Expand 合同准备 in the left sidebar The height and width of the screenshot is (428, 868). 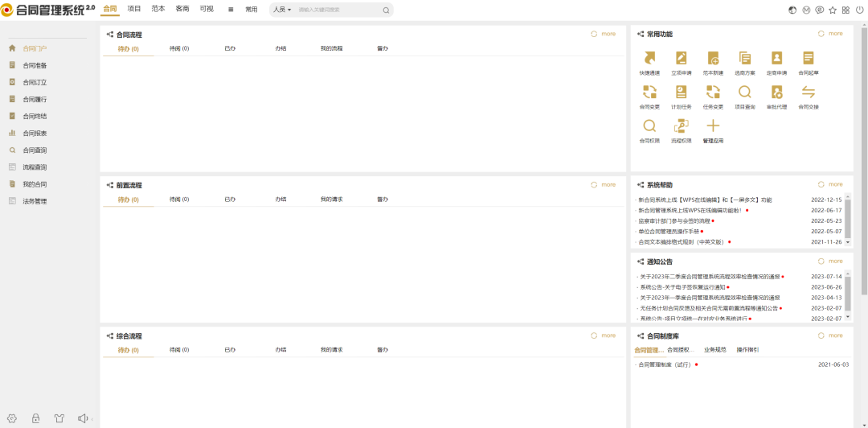tap(35, 65)
